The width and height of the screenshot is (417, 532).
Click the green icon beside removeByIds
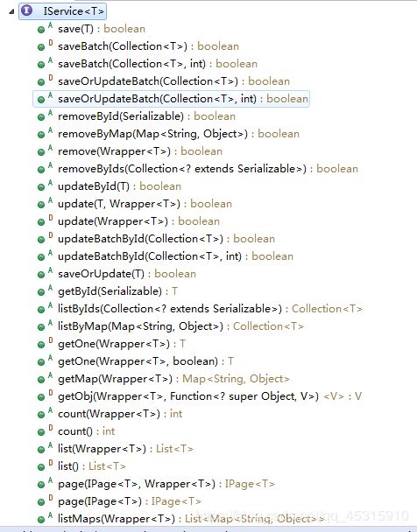point(41,170)
